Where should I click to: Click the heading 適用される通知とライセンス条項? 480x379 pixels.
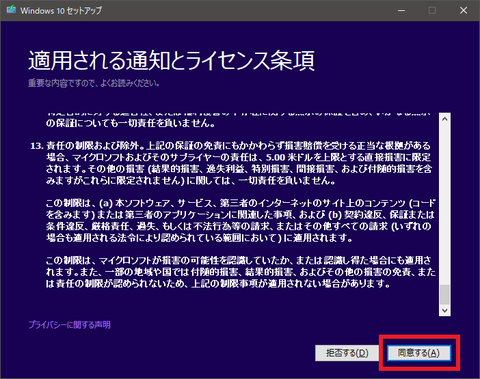pyautogui.click(x=171, y=61)
